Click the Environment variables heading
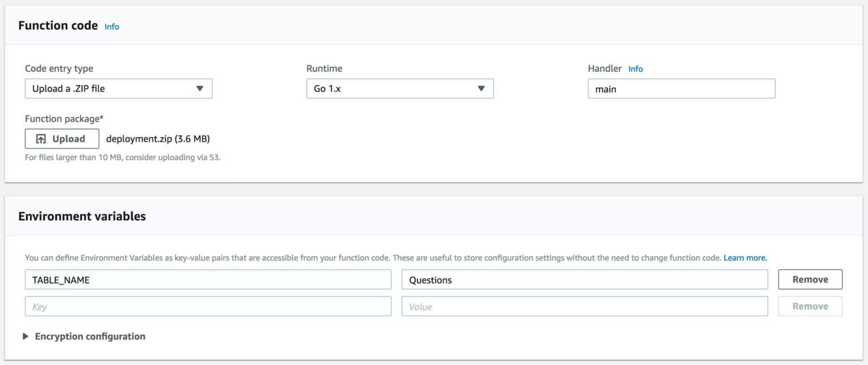Image resolution: width=868 pixels, height=365 pixels. (x=82, y=216)
